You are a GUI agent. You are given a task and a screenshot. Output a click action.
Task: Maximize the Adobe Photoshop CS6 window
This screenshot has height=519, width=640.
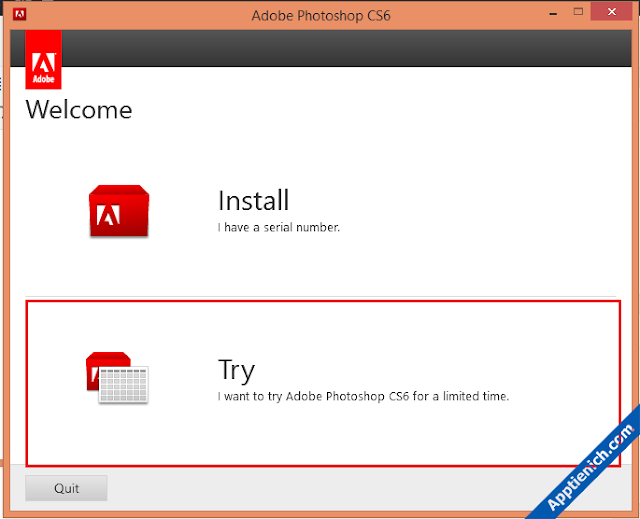[x=578, y=12]
